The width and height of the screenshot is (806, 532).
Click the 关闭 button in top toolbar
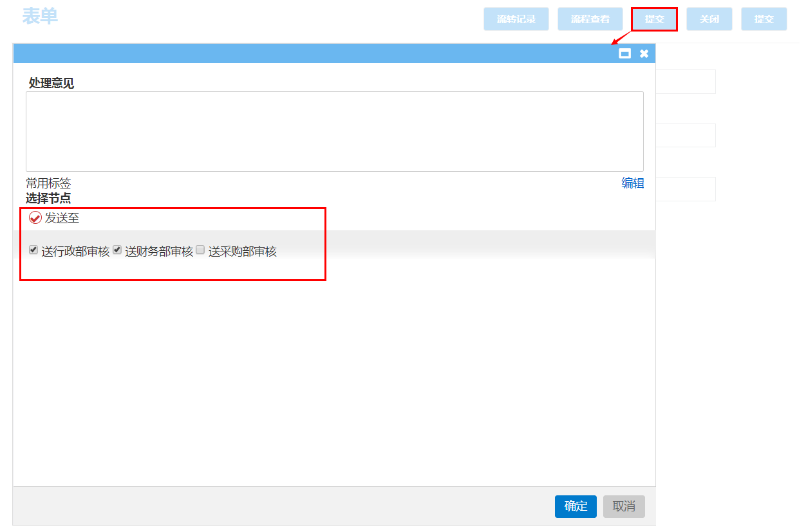(709, 19)
